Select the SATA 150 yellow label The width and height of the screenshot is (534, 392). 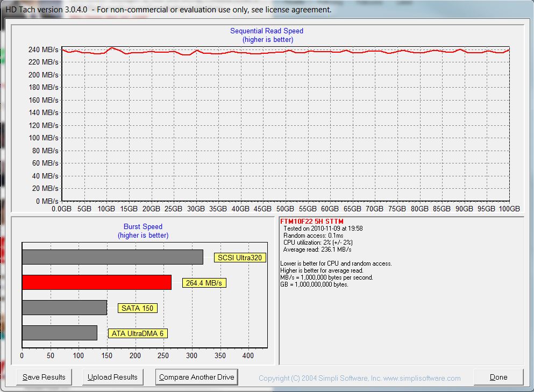point(137,308)
